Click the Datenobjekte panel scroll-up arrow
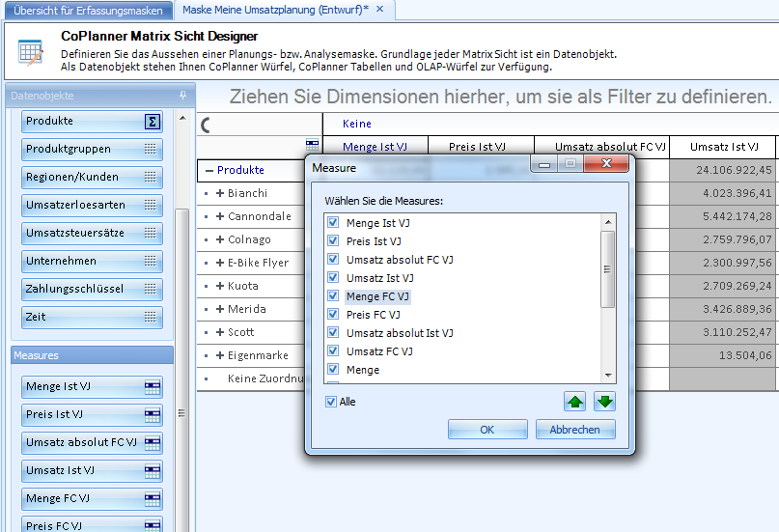The image size is (779, 532). click(x=182, y=118)
